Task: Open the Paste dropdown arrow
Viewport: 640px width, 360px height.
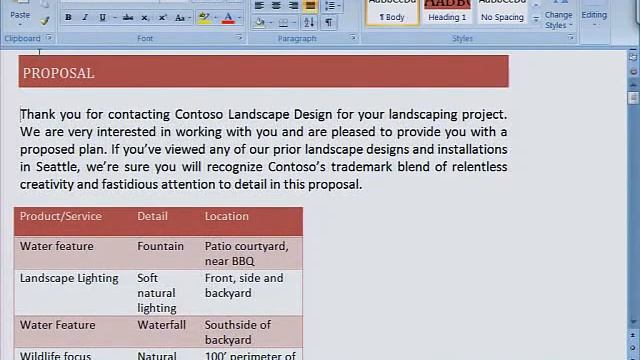Action: tap(20, 25)
